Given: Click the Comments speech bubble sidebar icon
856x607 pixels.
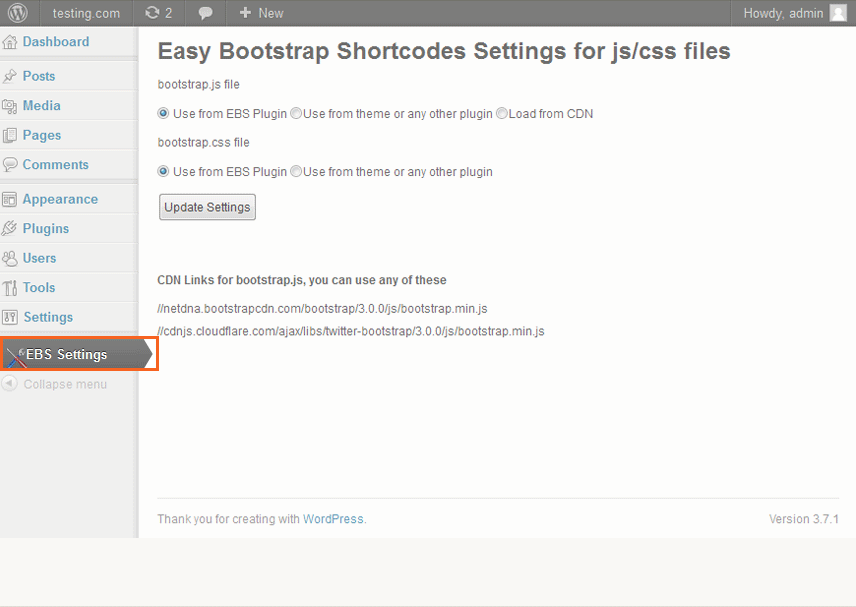Looking at the screenshot, I should pos(10,164).
